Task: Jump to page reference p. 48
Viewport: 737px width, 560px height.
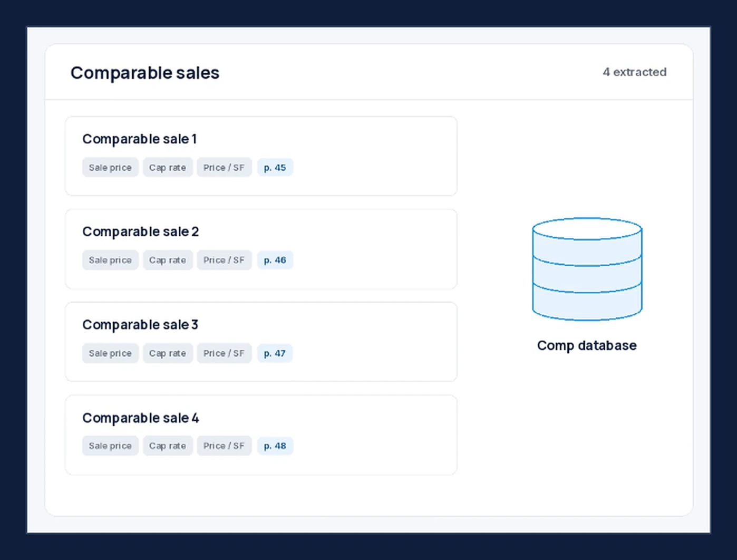Action: [275, 446]
